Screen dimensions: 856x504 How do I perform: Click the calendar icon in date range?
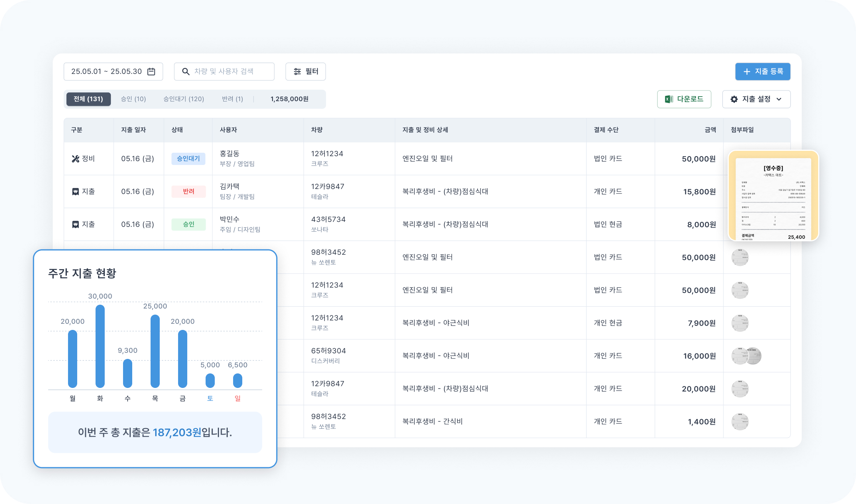[x=151, y=71]
